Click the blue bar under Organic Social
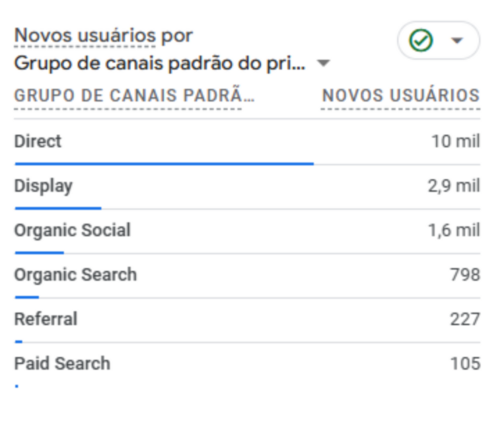Viewport: 504px width, 446px height. click(39, 252)
